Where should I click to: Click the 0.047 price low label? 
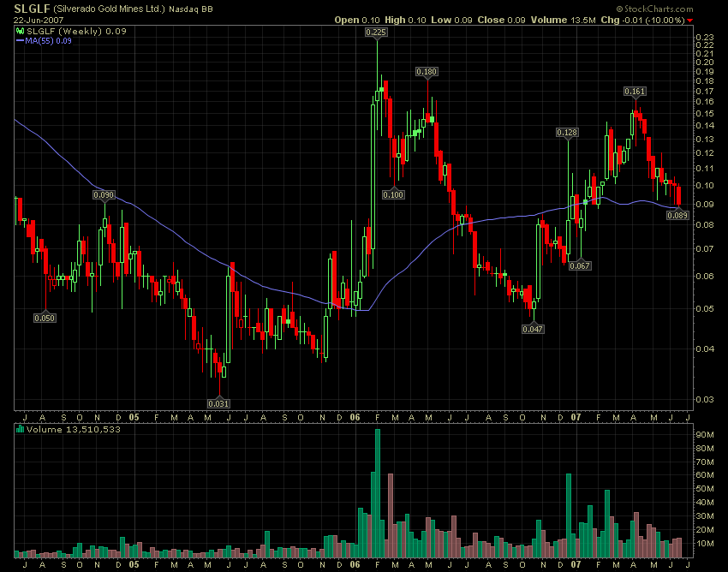pyautogui.click(x=533, y=329)
